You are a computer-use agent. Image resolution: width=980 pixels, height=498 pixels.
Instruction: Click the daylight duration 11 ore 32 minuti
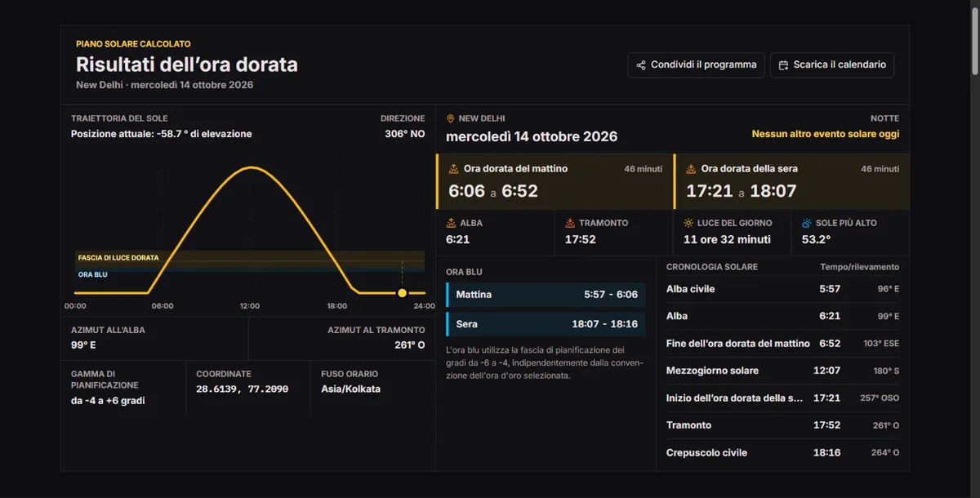[x=727, y=240]
